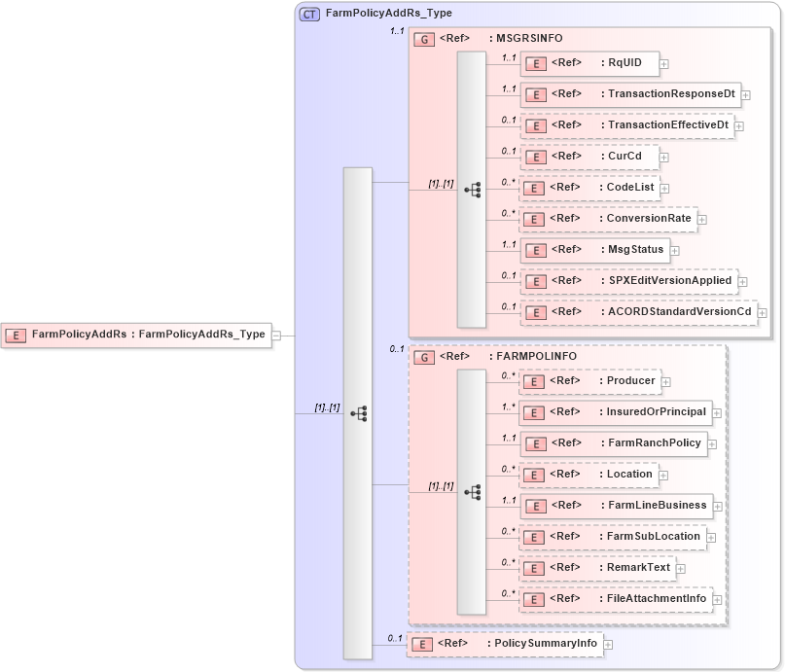Select the E icon of the FarmPolicyAddRs element

click(14, 335)
